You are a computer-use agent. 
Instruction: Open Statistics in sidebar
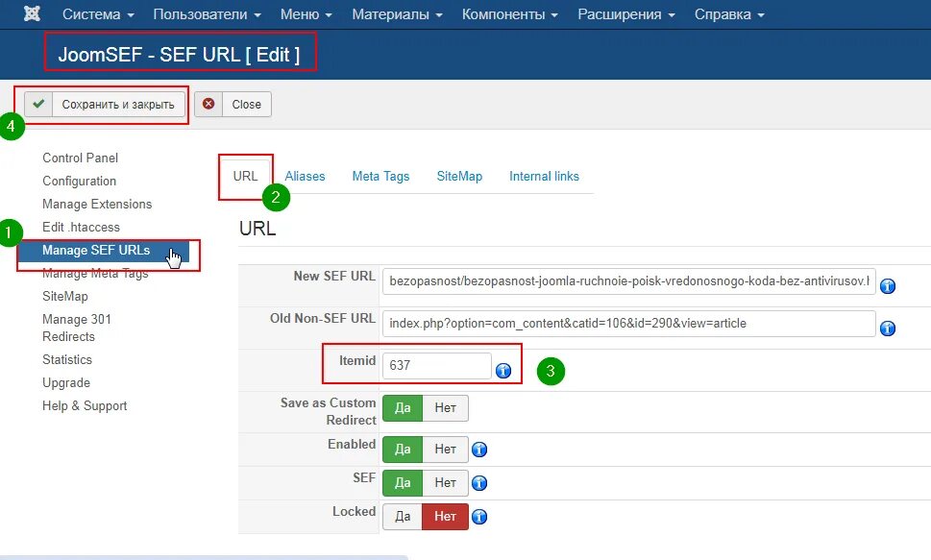click(67, 360)
